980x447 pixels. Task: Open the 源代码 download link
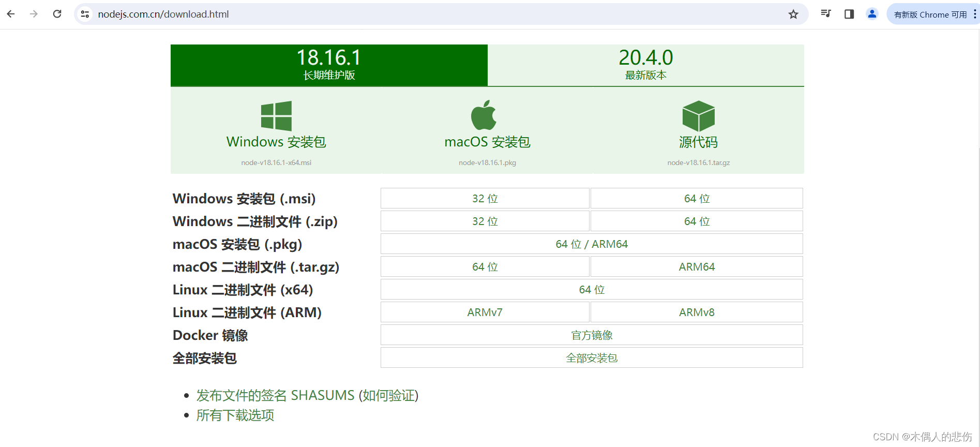point(699,142)
